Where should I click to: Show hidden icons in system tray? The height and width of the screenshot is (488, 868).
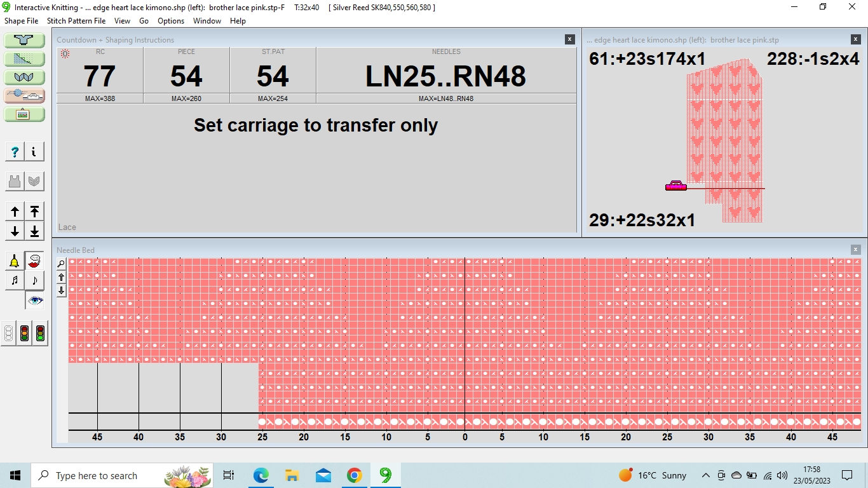706,475
